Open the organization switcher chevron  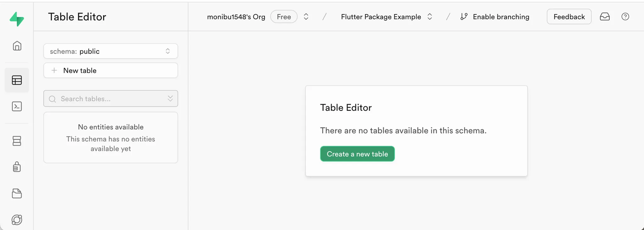(x=306, y=17)
